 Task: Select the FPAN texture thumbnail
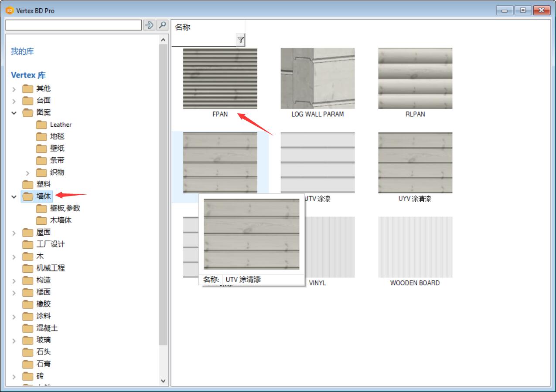220,78
